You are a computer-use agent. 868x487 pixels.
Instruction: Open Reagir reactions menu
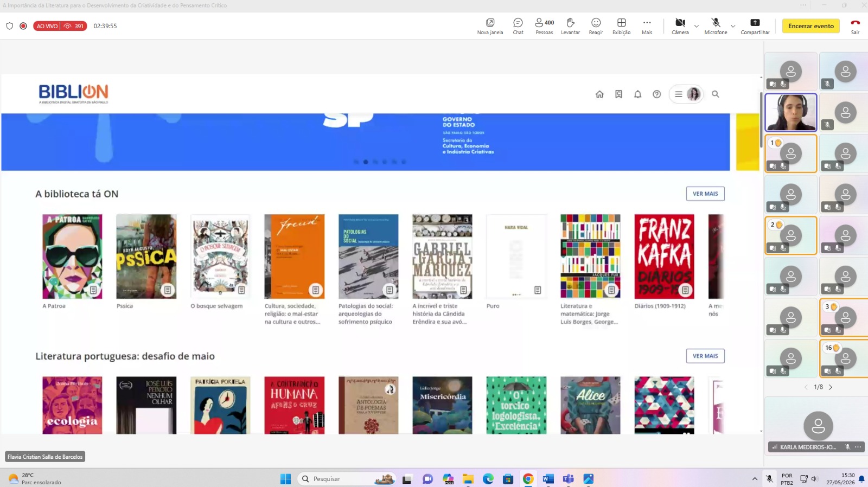click(x=596, y=26)
